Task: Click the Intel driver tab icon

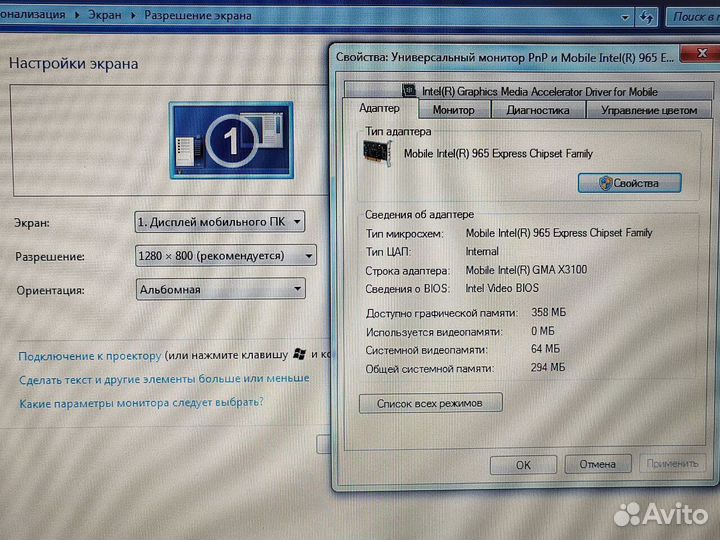Action: [409, 90]
